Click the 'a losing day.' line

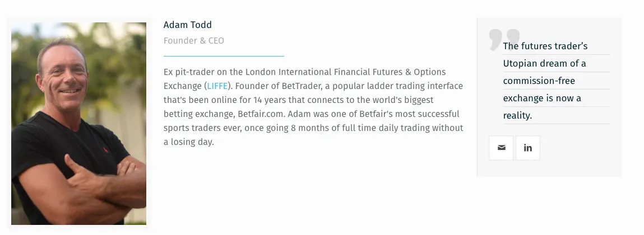coord(188,142)
